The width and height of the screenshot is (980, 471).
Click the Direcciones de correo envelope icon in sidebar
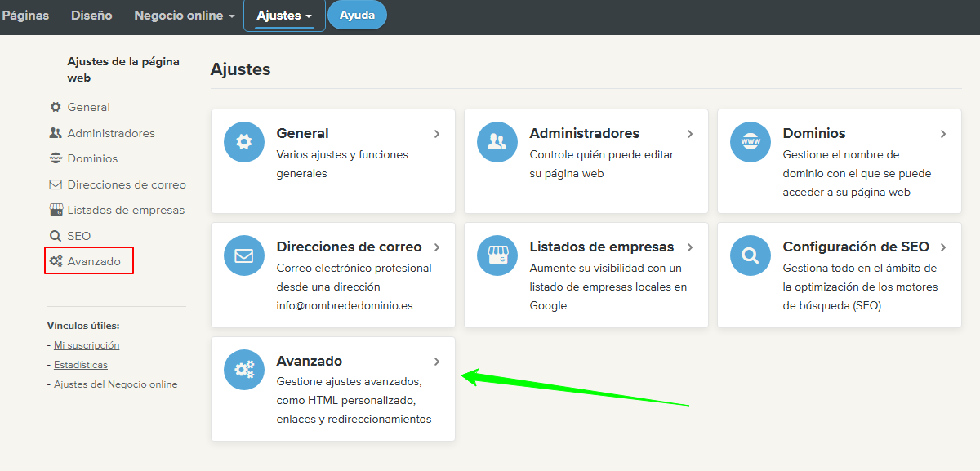(x=56, y=184)
